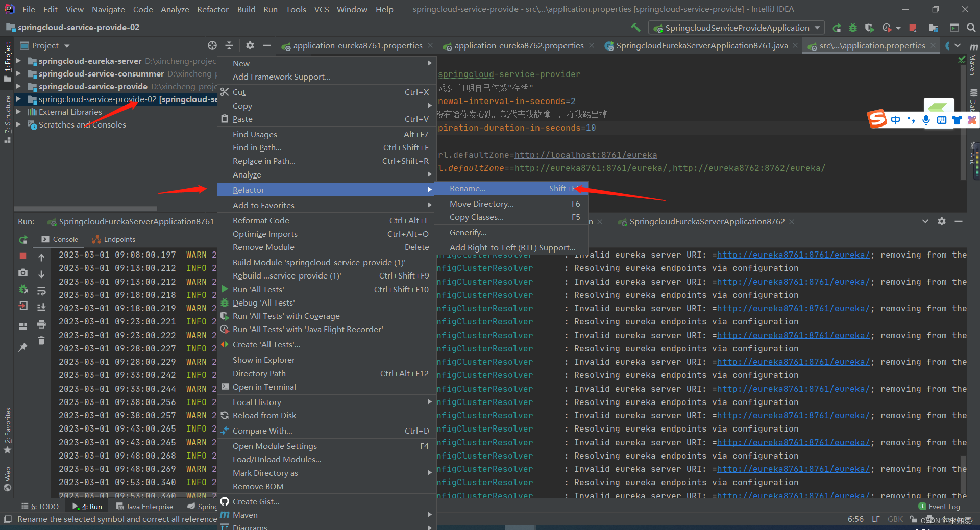The width and height of the screenshot is (980, 530).
Task: Click the Down arrow in Run console
Action: pos(41,274)
